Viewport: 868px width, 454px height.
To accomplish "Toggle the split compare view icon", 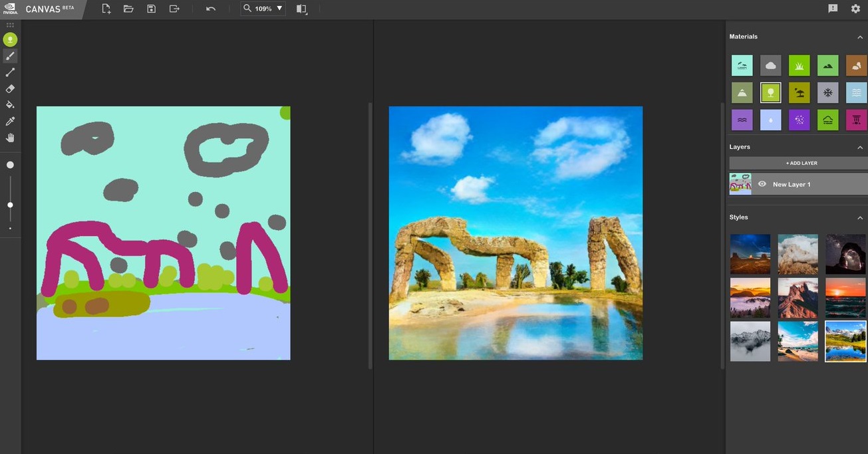I will (x=302, y=9).
